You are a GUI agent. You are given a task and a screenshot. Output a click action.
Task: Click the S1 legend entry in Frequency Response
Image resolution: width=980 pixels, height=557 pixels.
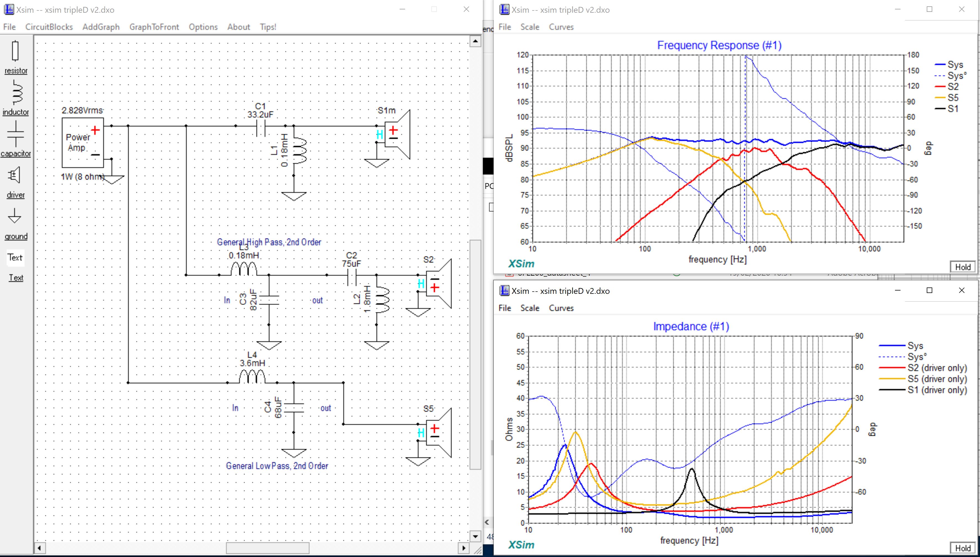click(947, 109)
